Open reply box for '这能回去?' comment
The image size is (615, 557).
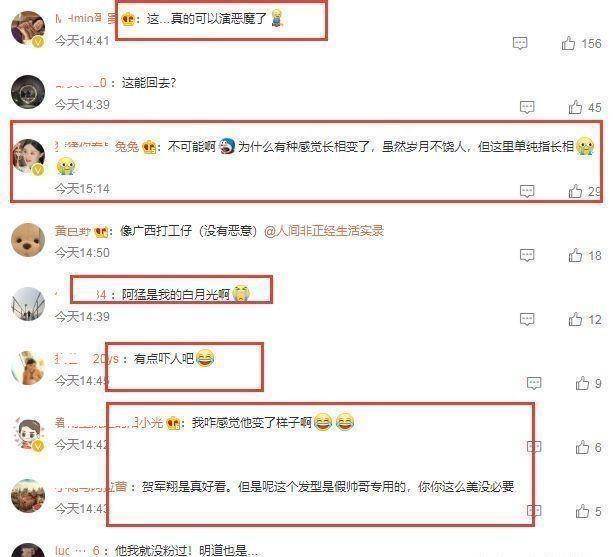pyautogui.click(x=527, y=107)
